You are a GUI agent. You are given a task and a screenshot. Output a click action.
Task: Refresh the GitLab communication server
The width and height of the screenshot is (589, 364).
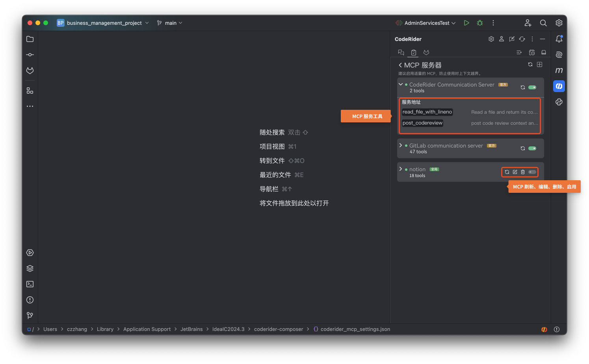point(523,148)
